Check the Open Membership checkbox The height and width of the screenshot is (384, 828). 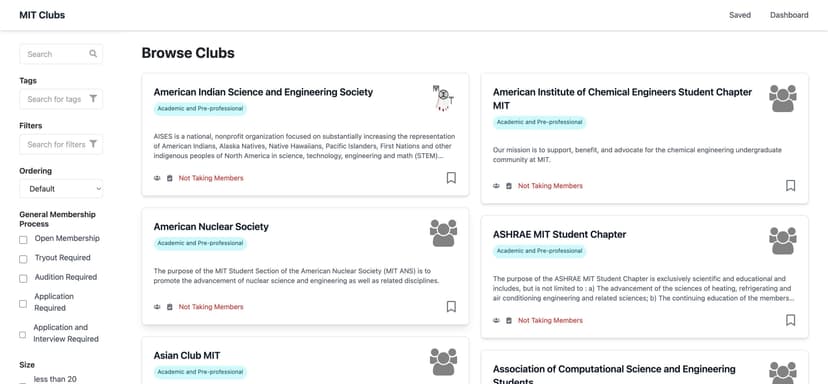pyautogui.click(x=23, y=240)
